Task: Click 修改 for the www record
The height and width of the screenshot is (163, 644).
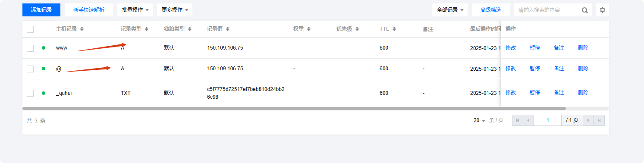Action: [x=511, y=48]
